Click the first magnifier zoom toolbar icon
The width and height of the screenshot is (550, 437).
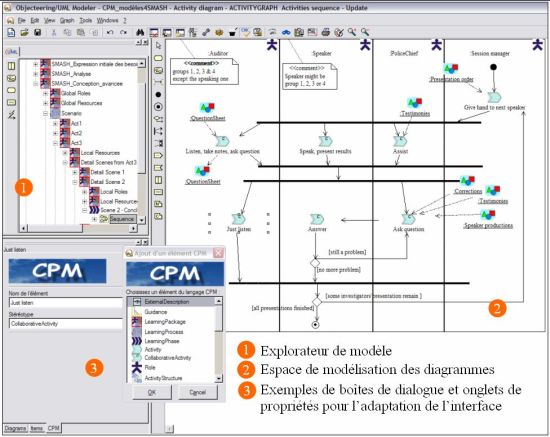pos(352,32)
